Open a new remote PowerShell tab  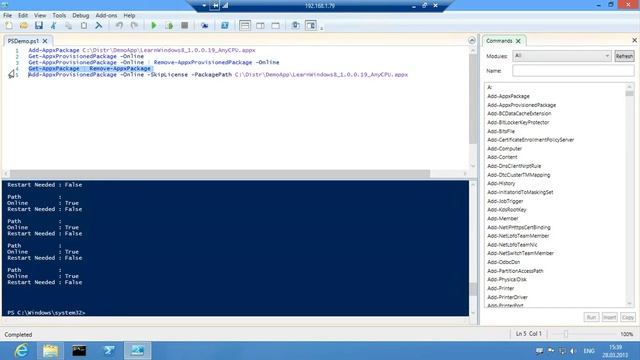point(204,26)
